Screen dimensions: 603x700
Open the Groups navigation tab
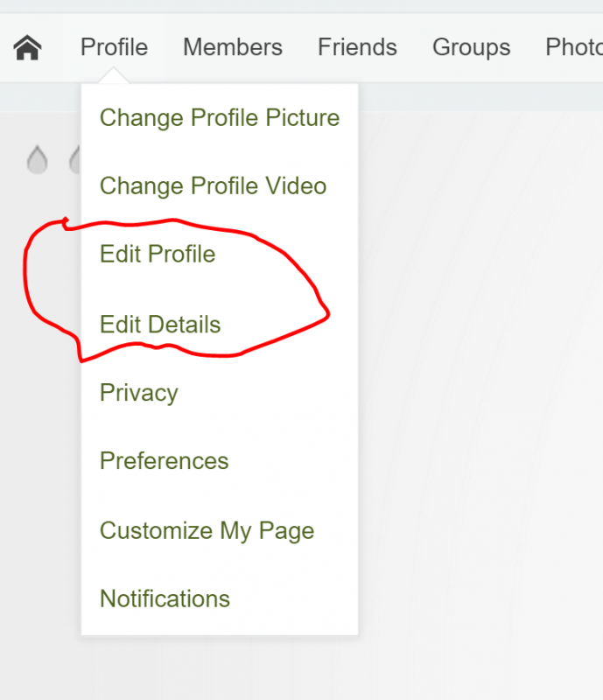(x=471, y=47)
